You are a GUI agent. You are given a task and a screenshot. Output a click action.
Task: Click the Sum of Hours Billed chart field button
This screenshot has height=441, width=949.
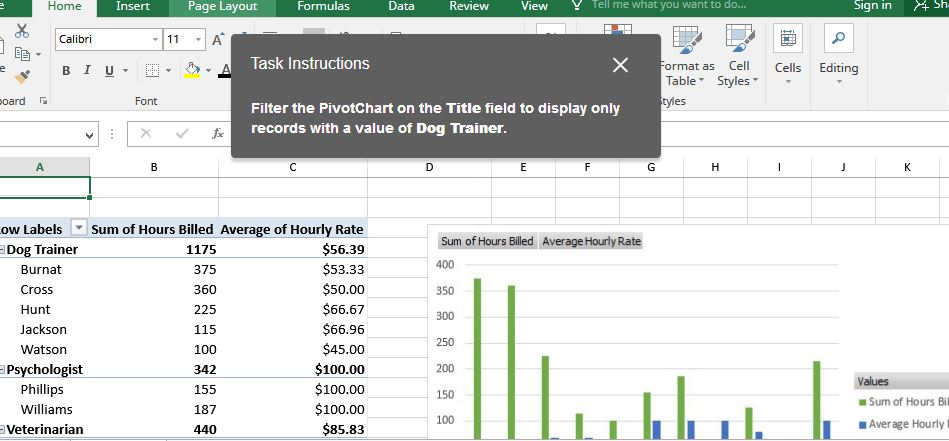(487, 241)
